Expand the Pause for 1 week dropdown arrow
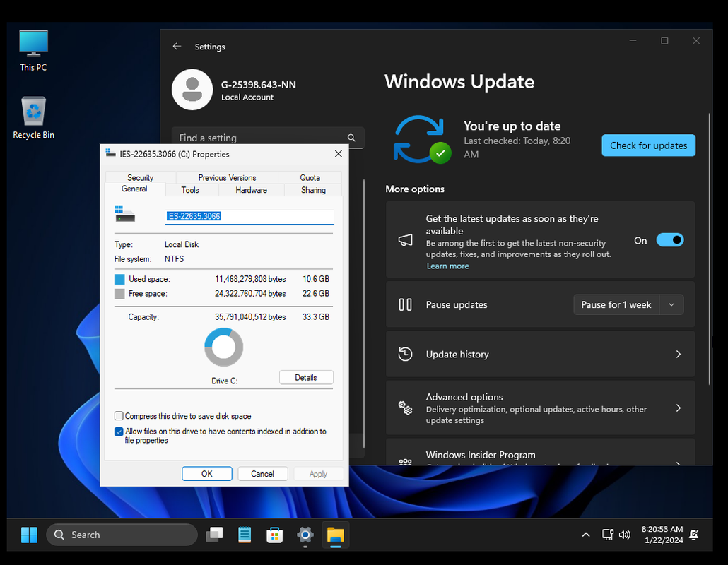728x565 pixels. click(671, 305)
